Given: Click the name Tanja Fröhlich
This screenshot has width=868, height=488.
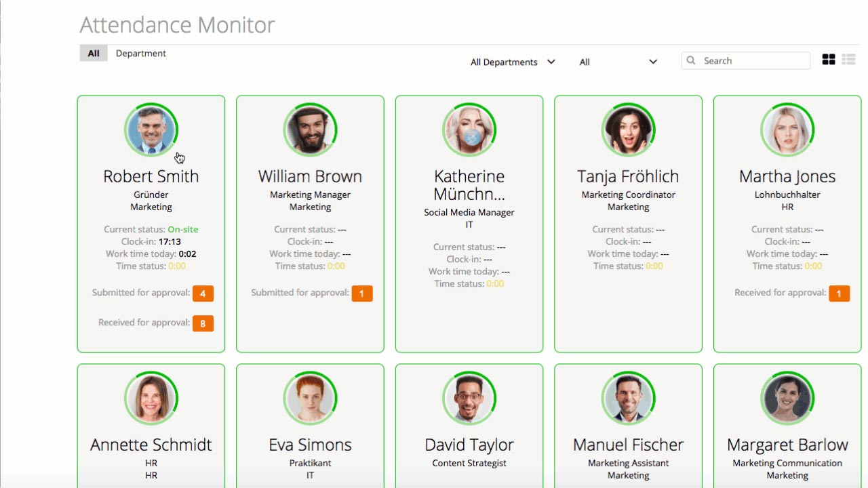Looking at the screenshot, I should (x=628, y=176).
